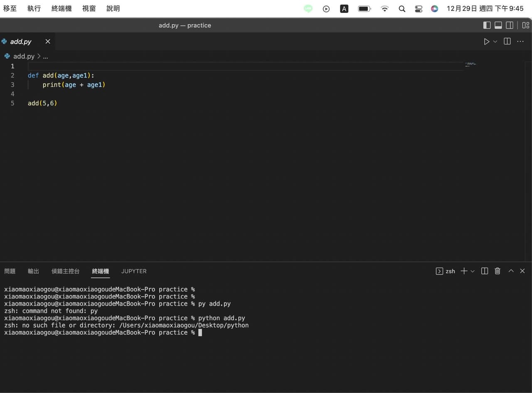Open the 偵錯主控台 panel
Viewport: 532px width, 393px height.
[65, 271]
